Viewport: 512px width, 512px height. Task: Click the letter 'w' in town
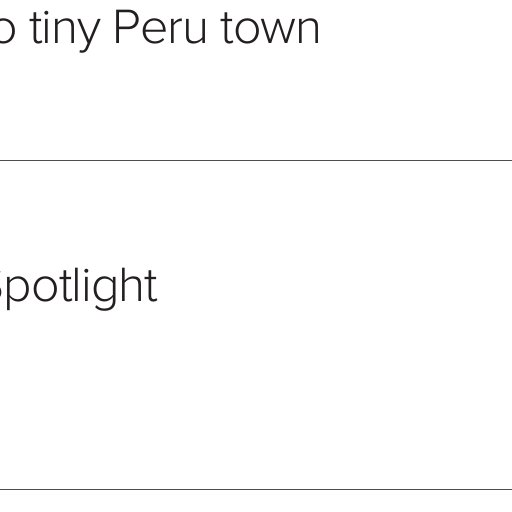tap(280, 32)
